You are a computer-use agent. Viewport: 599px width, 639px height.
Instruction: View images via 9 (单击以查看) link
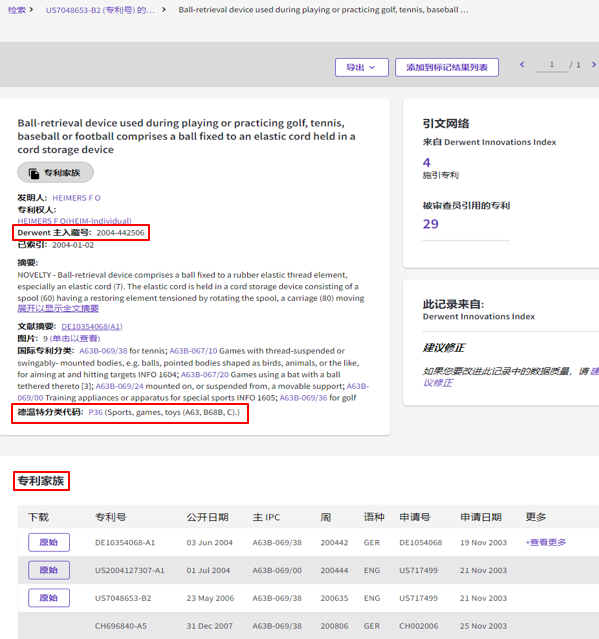pos(72,339)
